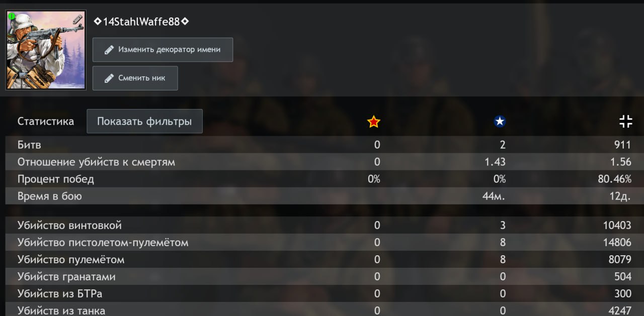The image size is (644, 316).
Task: Select the 'Битв' statistics row label
Action: pos(29,145)
